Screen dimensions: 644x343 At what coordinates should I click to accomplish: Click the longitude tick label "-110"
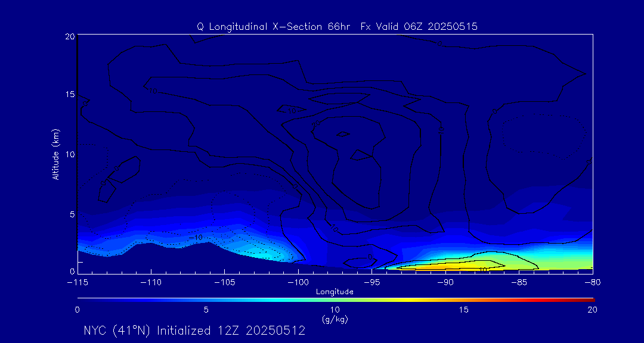click(151, 282)
